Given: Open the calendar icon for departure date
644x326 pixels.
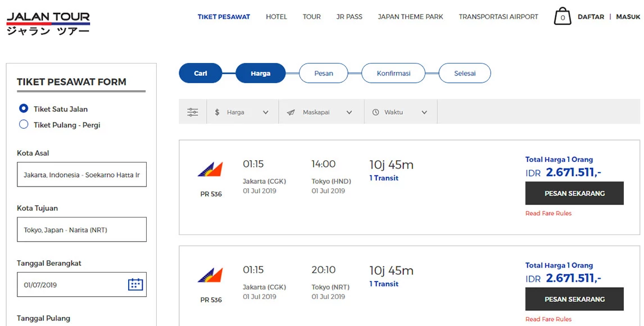Looking at the screenshot, I should 135,284.
